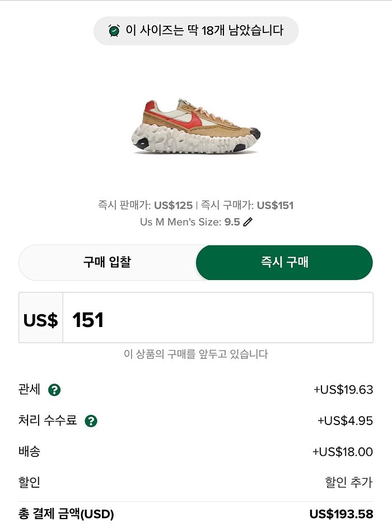Image resolution: width=392 pixels, height=532 pixels.
Task: Select the 즉시 구매 tab
Action: [x=284, y=262]
